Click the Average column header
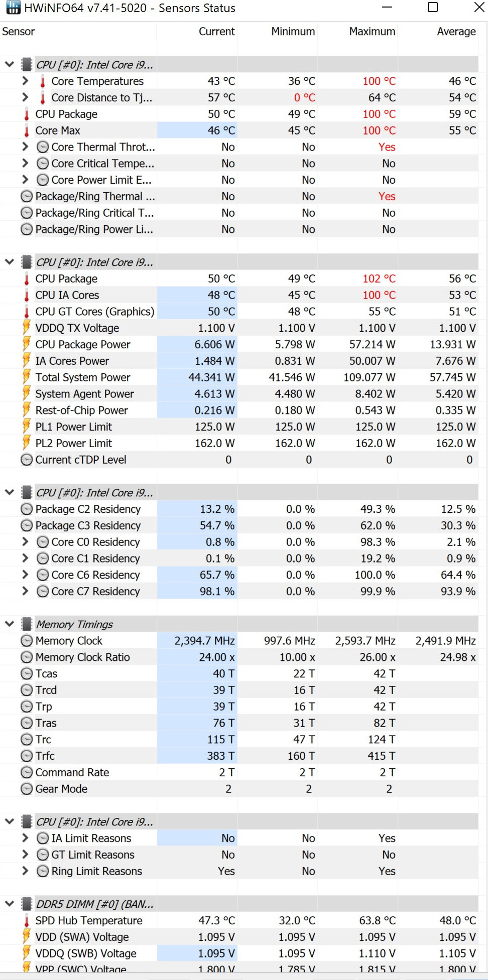Screen dimensions: 488x980 456,32
